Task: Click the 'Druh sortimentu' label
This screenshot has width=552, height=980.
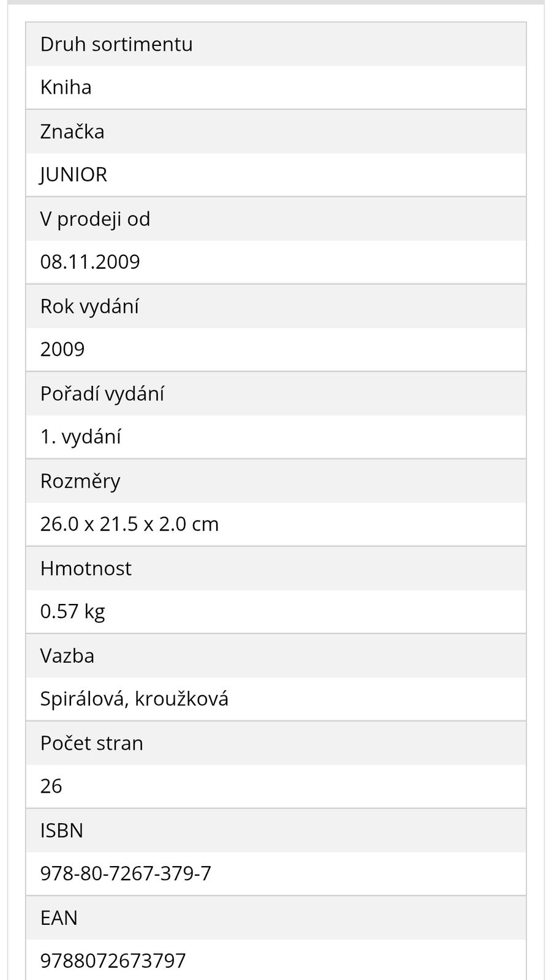Action: click(x=116, y=44)
